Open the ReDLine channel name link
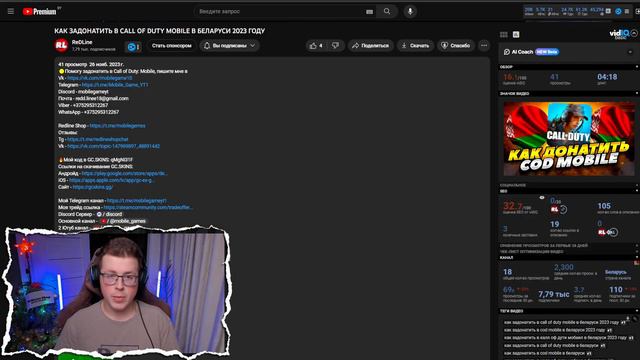Image resolution: width=640 pixels, height=360 pixels. (x=82, y=42)
